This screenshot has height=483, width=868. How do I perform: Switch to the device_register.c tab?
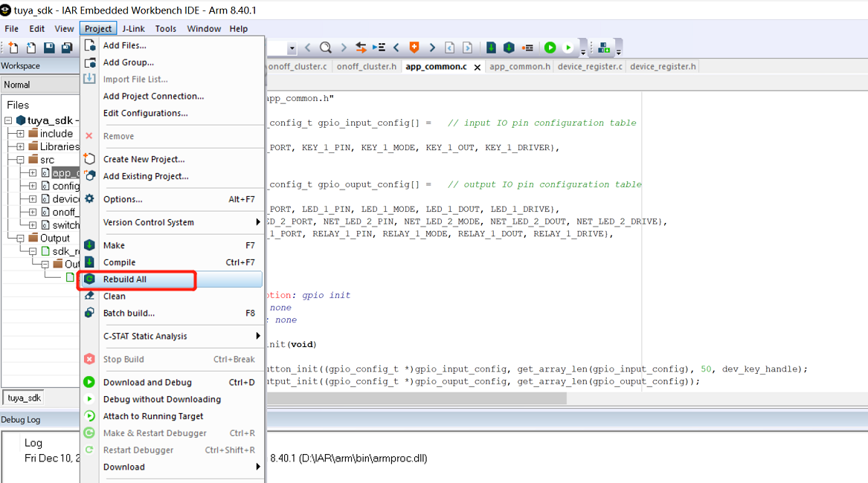[x=590, y=66]
